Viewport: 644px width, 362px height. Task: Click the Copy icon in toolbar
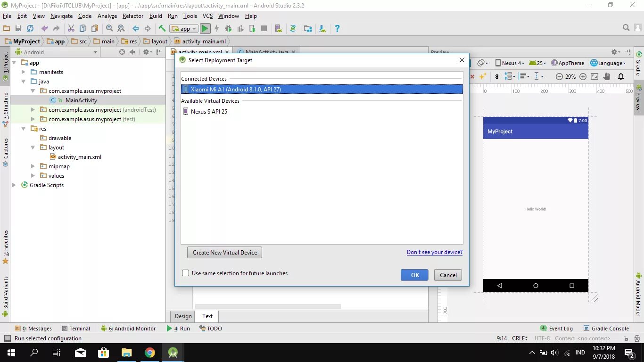click(x=83, y=29)
